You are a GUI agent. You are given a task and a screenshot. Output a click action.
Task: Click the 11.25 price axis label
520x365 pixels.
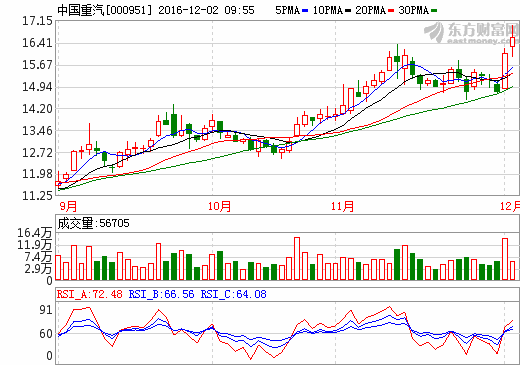coord(37,196)
